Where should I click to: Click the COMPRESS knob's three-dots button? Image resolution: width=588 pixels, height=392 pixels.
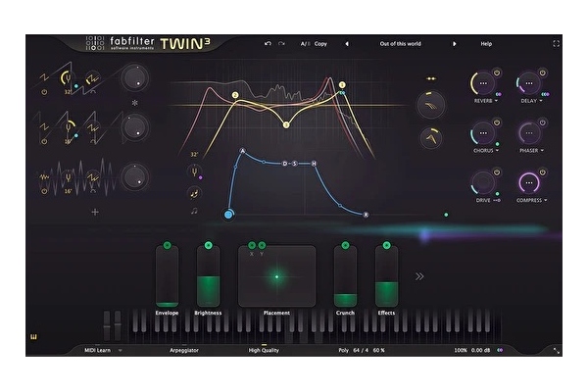pos(529,182)
